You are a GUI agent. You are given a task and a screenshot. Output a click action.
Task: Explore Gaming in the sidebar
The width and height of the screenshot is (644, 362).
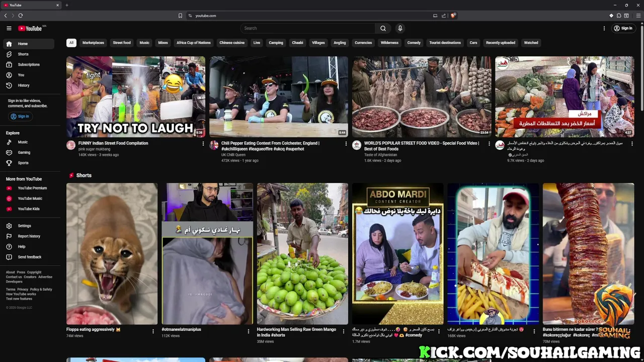[28, 152]
